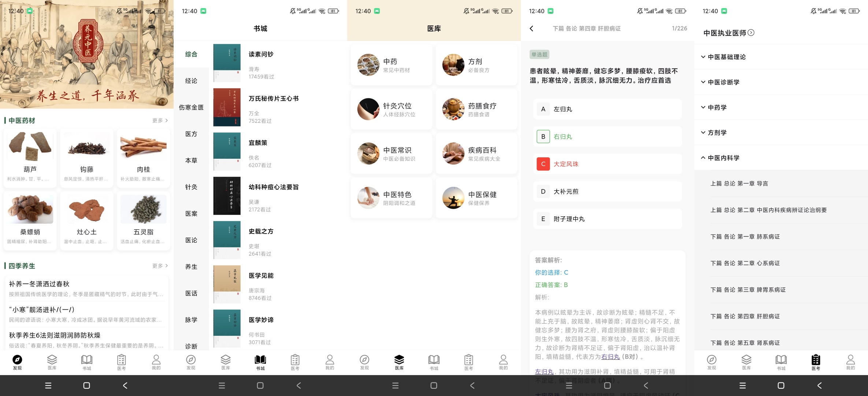
Task: Expand the 中医诊断学 section
Action: coord(781,82)
